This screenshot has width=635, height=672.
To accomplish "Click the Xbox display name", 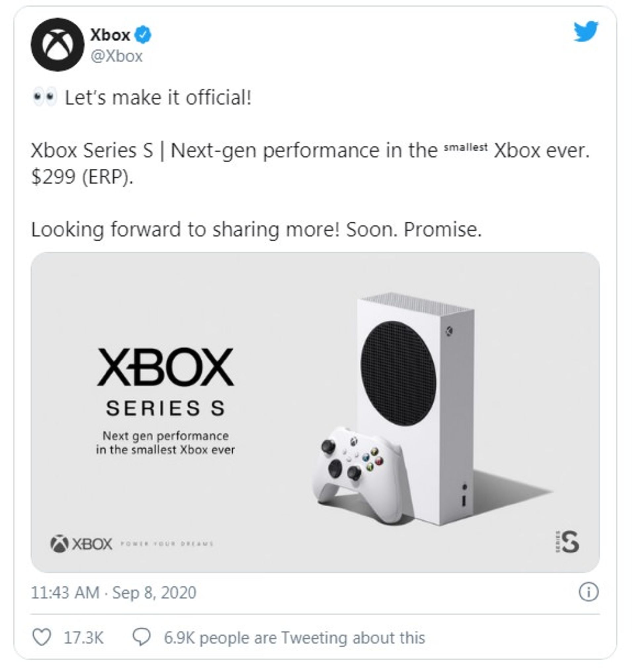I will click(110, 35).
